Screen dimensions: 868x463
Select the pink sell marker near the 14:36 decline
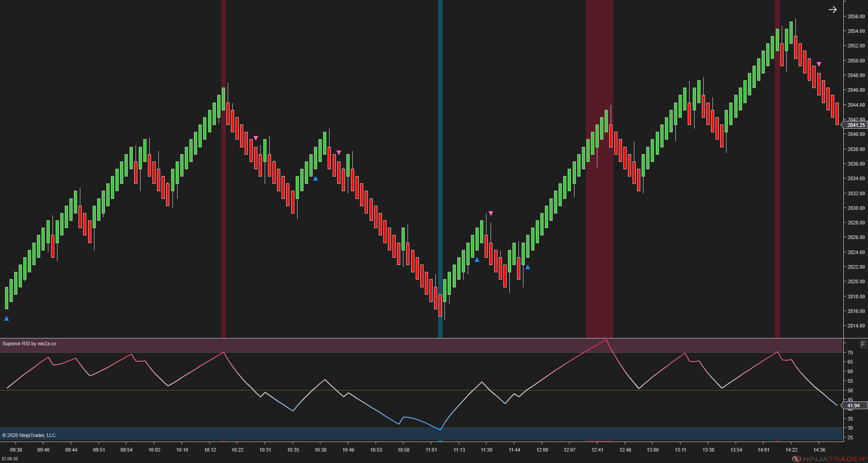coord(820,64)
